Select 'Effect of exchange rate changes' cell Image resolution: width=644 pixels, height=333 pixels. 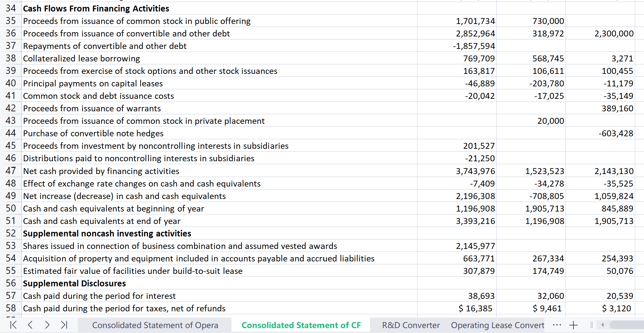click(219, 183)
